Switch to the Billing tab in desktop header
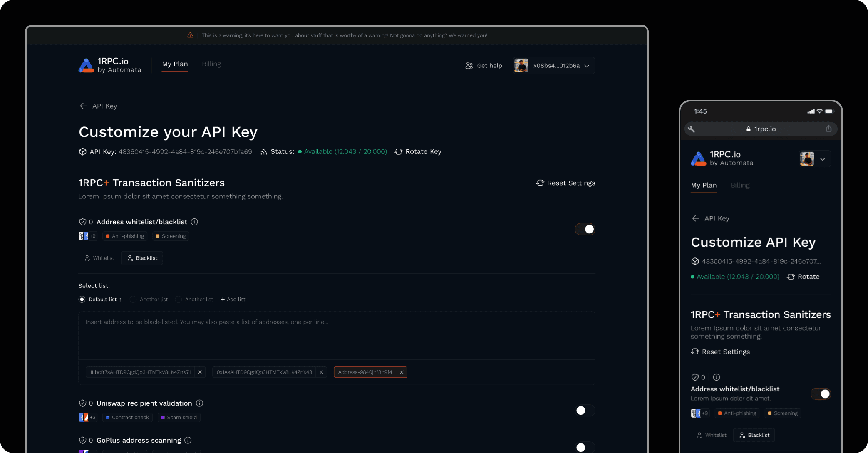Image resolution: width=868 pixels, height=453 pixels. coord(211,64)
